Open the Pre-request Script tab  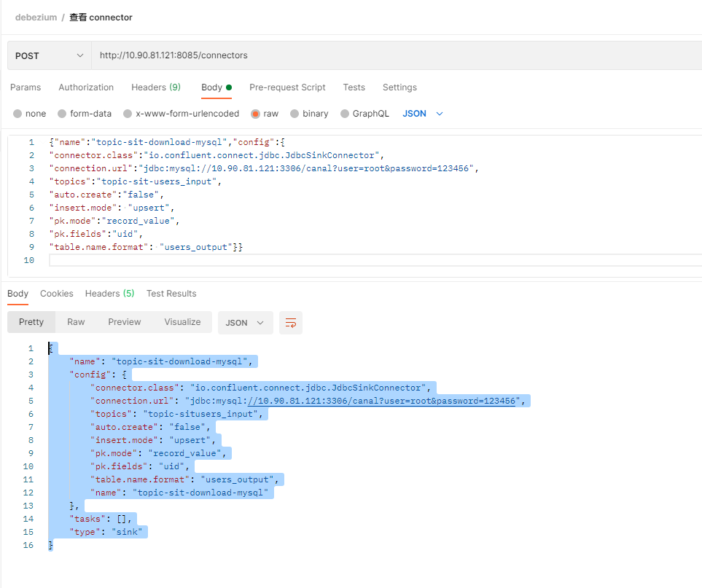287,87
